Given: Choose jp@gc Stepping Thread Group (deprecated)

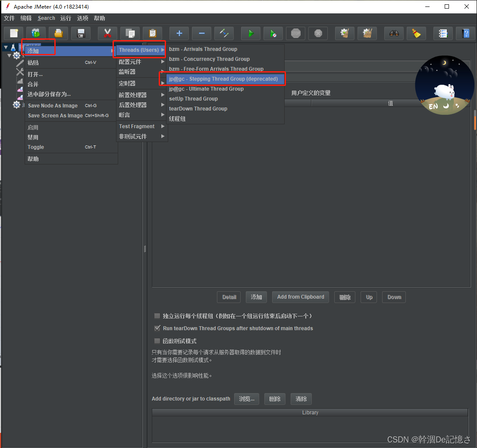Looking at the screenshot, I should 225,79.
